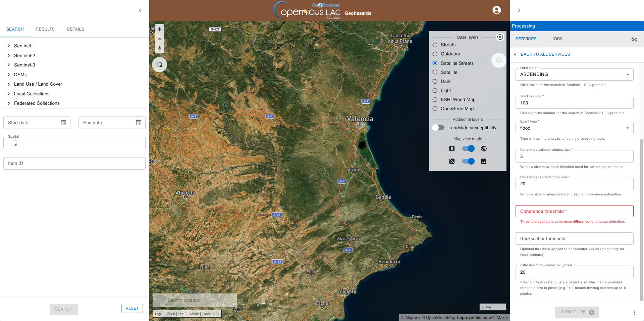Viewport: 644px width, 321px height.
Task: Collapse the left search panel
Action: 140,10
